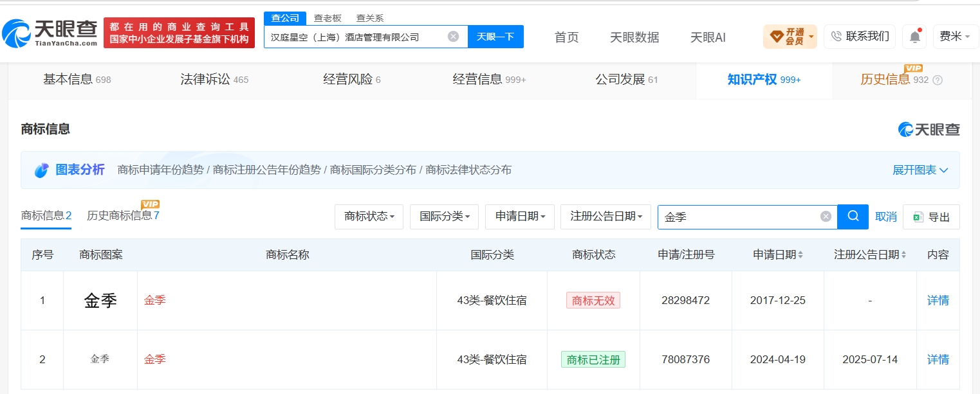Image resolution: width=980 pixels, height=394 pixels.
Task: Open the 申请日期 filter dropdown
Action: pos(520,217)
